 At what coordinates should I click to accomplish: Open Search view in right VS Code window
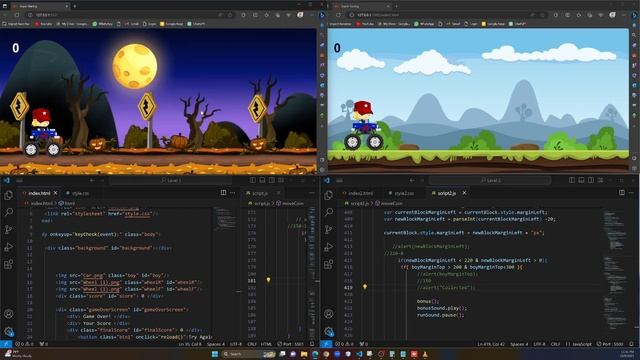[329, 212]
